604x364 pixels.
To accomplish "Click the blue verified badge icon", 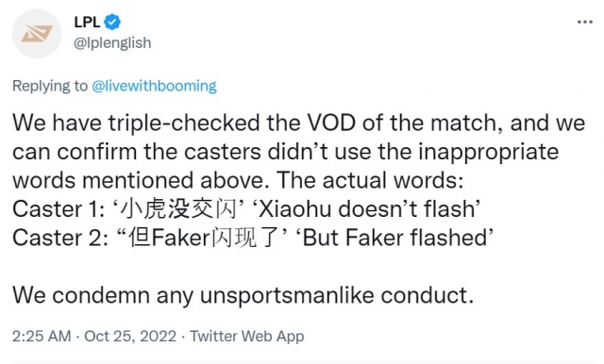I will pyautogui.click(x=112, y=22).
